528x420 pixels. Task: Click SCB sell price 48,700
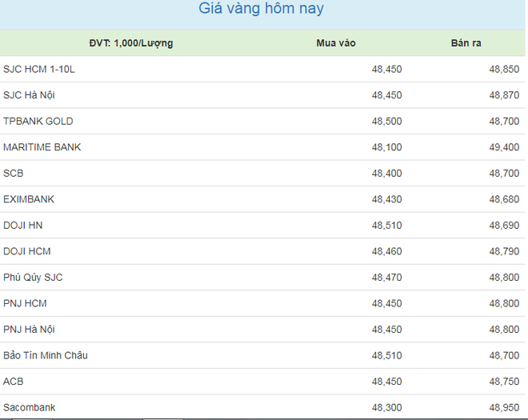coord(504,174)
